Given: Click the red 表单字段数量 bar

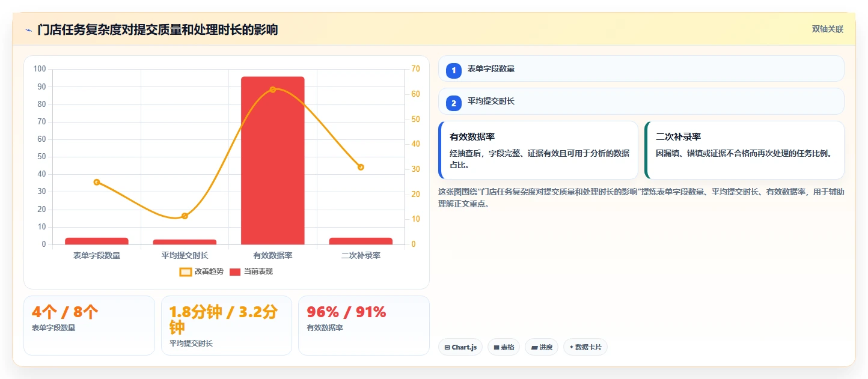Looking at the screenshot, I should click(97, 241).
